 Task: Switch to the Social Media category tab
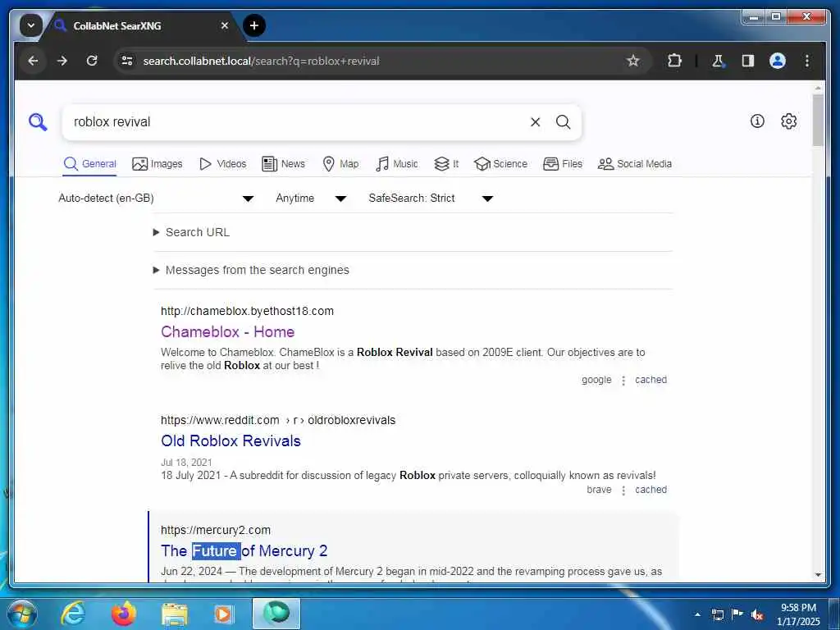coord(635,164)
